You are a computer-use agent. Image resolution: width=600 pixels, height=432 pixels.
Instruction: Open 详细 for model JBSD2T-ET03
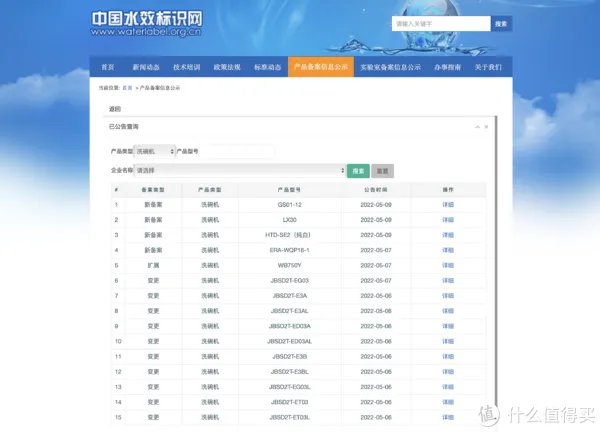(448, 402)
